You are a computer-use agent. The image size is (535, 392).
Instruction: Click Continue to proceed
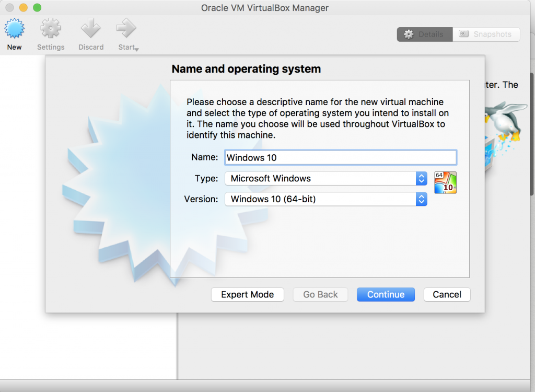[x=386, y=295]
